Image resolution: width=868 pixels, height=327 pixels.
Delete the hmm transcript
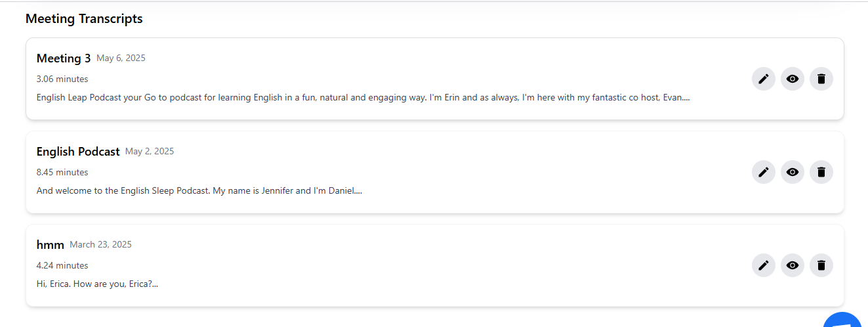(821, 265)
